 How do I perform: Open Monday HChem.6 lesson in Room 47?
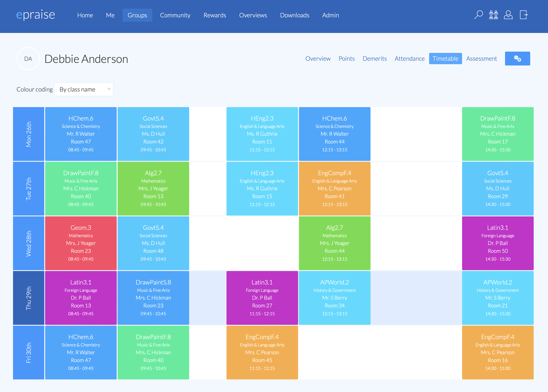click(81, 134)
